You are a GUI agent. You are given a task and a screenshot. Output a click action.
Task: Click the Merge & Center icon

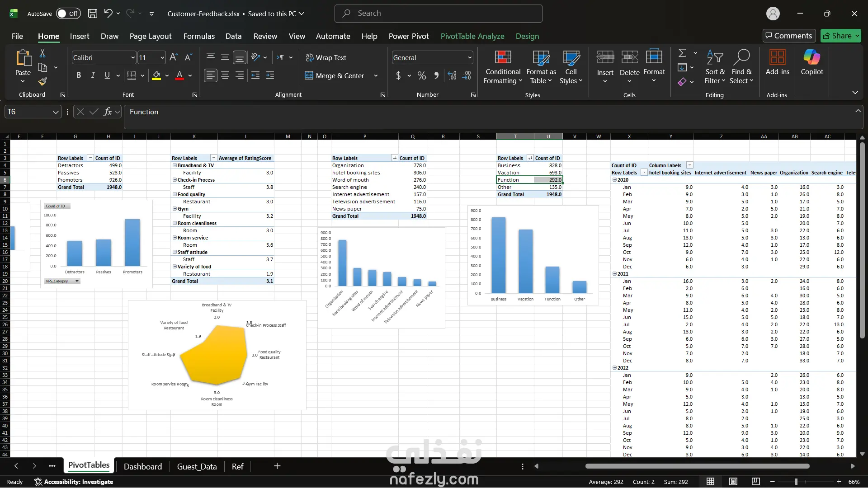coord(309,75)
